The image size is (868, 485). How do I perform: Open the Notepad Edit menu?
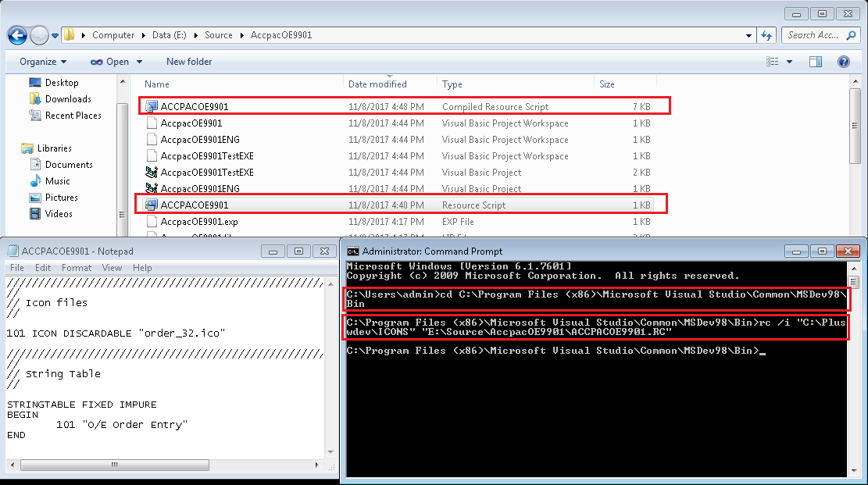[43, 268]
